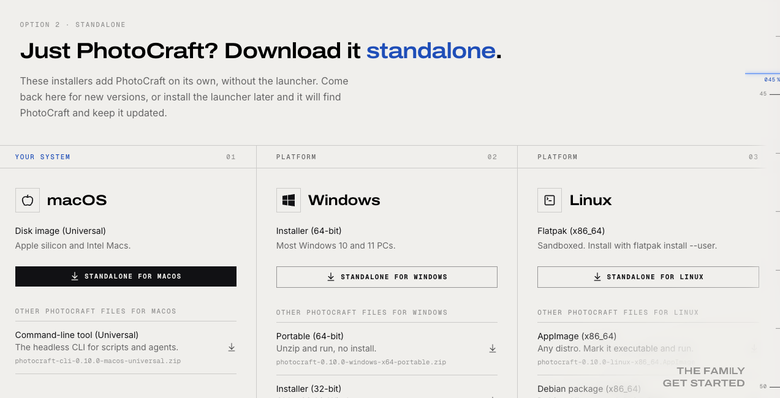Click "Flatpak (x86_64)" text
This screenshot has width=780, height=398.
point(571,231)
